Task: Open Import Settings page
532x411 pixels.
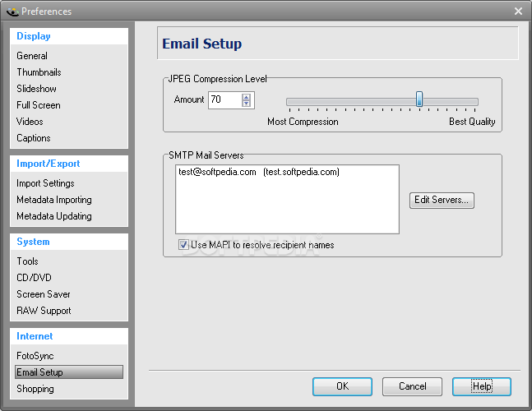Action: (45, 183)
